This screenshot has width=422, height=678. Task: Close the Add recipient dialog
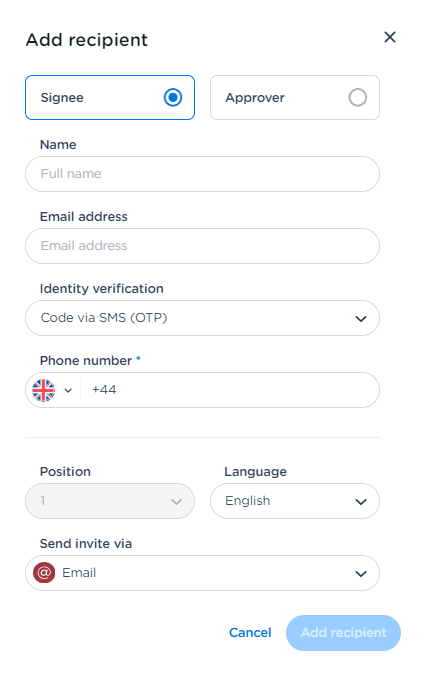point(390,37)
